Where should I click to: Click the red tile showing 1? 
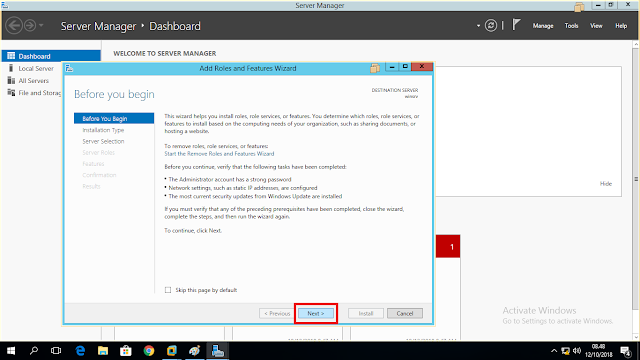[x=448, y=246]
